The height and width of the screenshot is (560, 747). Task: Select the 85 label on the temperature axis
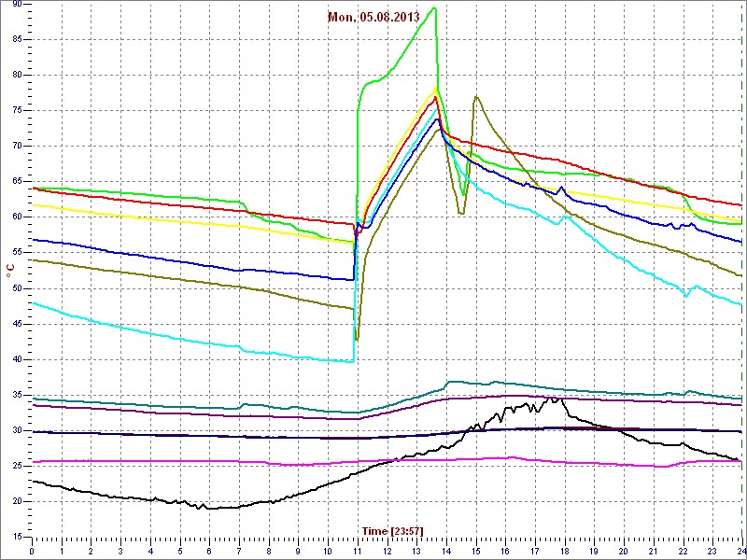coord(16,39)
